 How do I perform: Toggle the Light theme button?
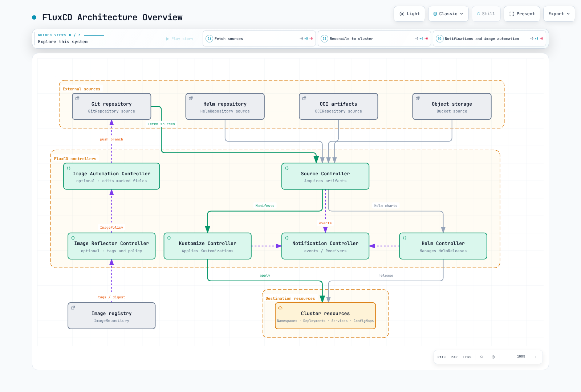[x=409, y=14]
